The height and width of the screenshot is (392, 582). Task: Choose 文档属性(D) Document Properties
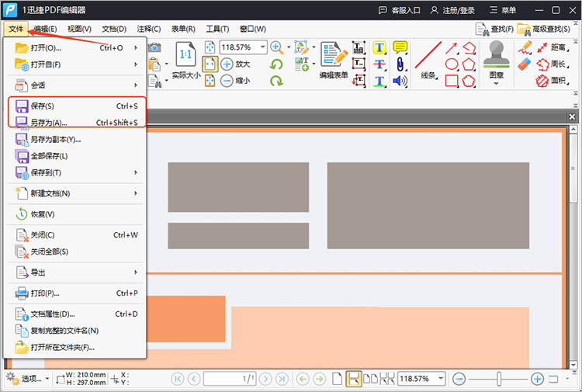click(x=75, y=314)
